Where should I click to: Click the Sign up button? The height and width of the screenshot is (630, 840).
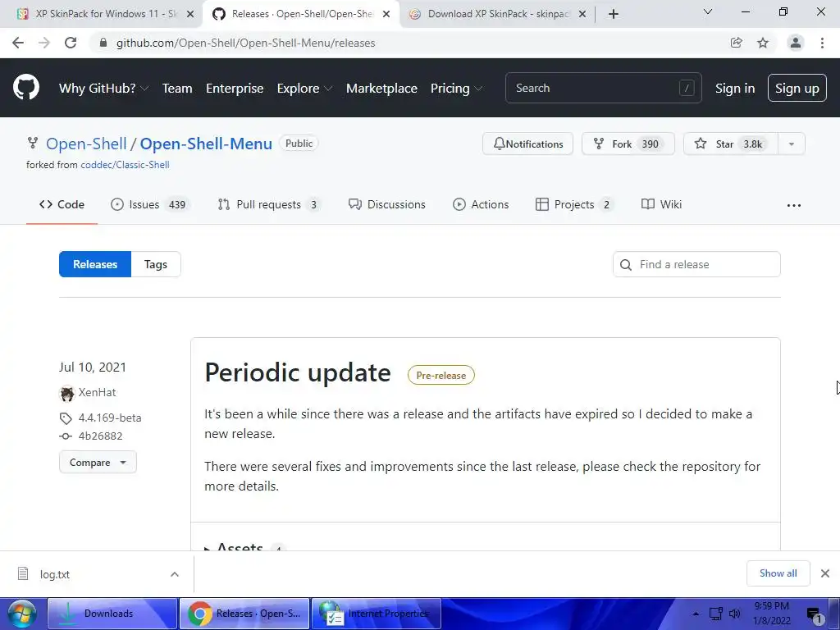[797, 88]
